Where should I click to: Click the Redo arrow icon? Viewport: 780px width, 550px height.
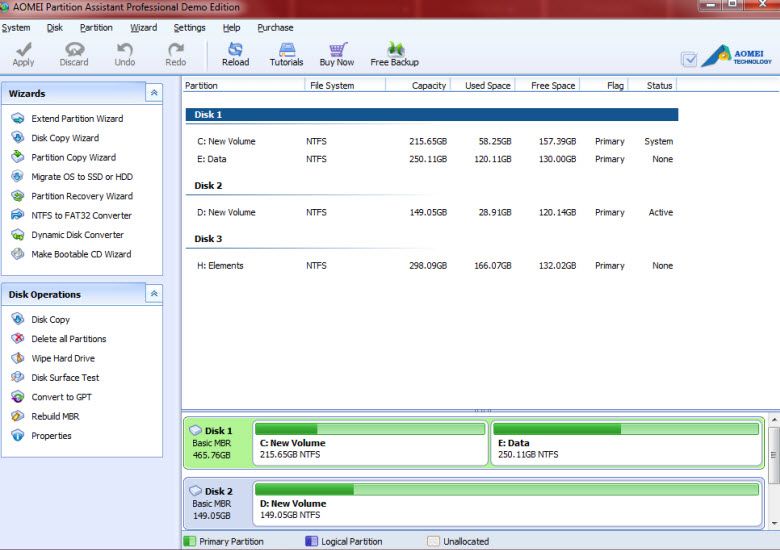176,49
